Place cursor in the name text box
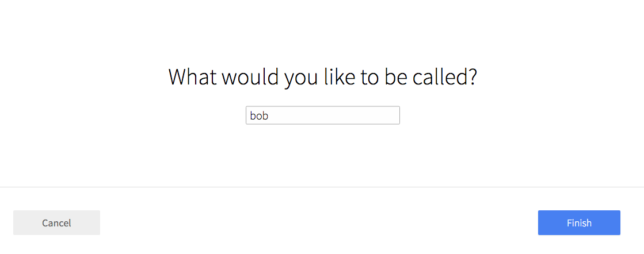Viewport: 644px width, 254px height. pyautogui.click(x=323, y=116)
